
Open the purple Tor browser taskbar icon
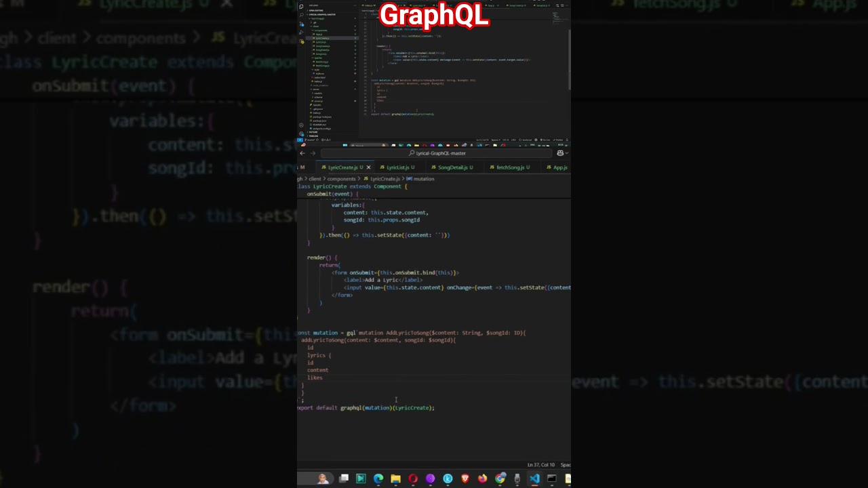click(430, 479)
